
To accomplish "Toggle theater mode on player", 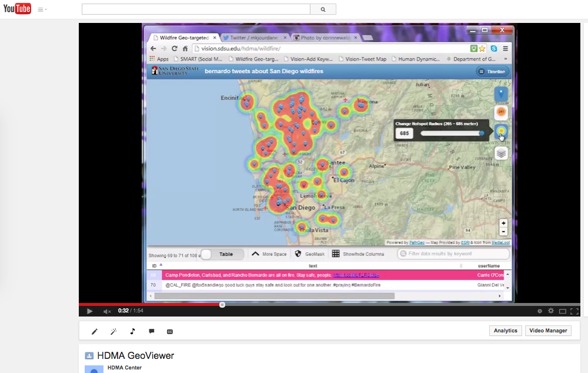I will tap(563, 311).
